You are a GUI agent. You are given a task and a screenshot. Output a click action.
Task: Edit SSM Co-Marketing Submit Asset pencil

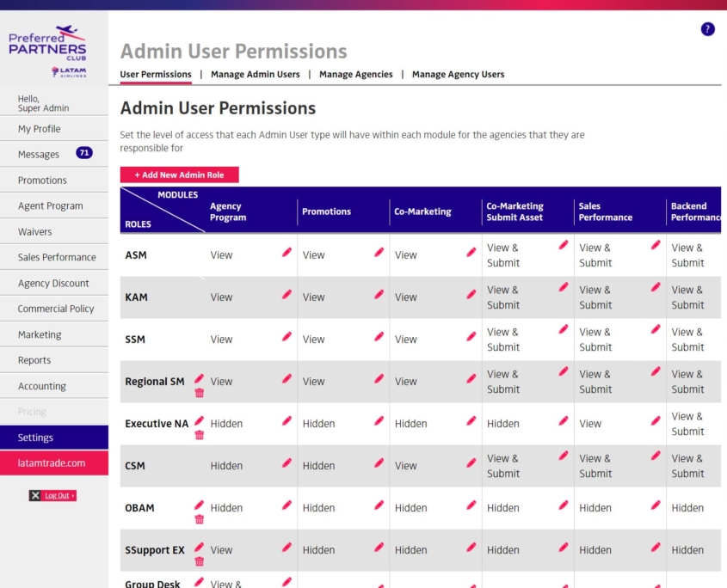pyautogui.click(x=564, y=329)
